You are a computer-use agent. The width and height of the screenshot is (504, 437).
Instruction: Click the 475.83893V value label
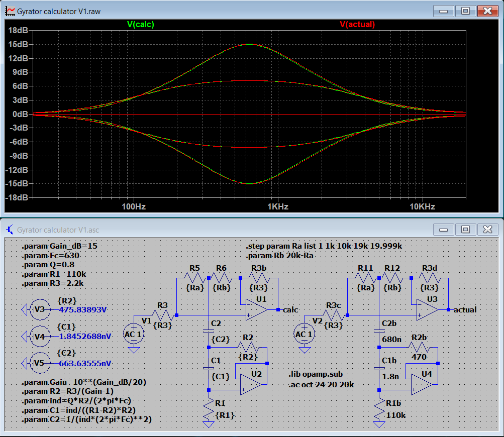tap(82, 310)
